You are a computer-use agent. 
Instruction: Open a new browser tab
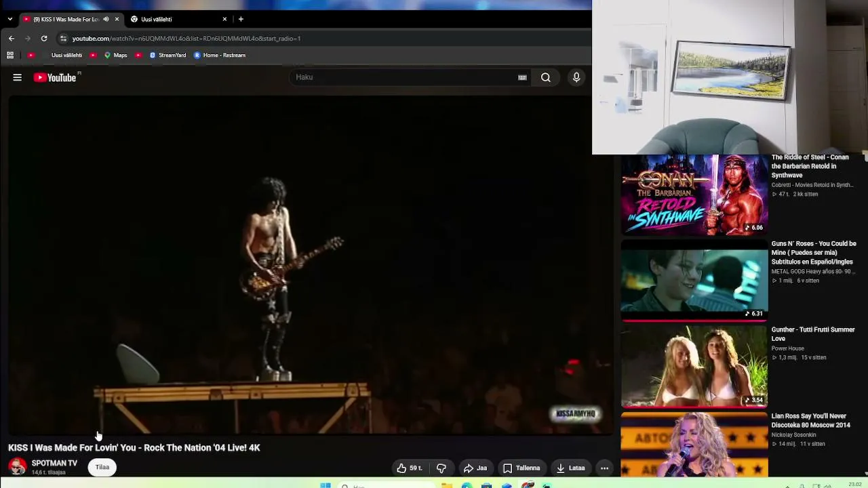point(241,19)
